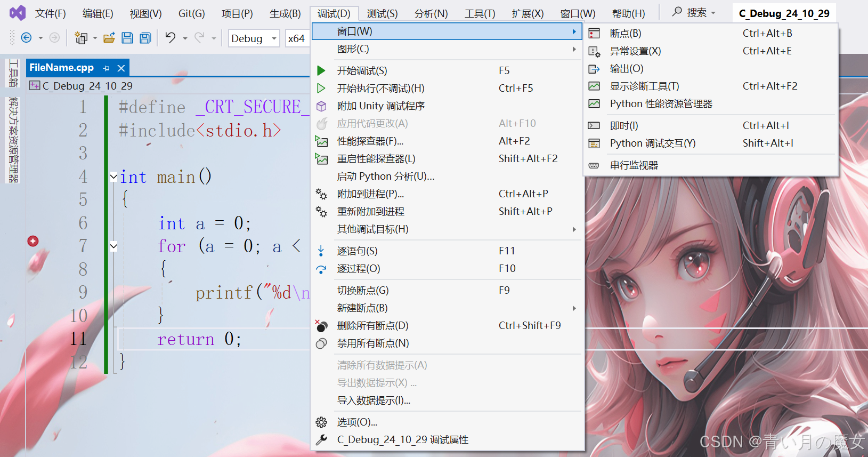Click the navigate backward arrow icon
Viewport: 868px width, 457px height.
(x=26, y=38)
